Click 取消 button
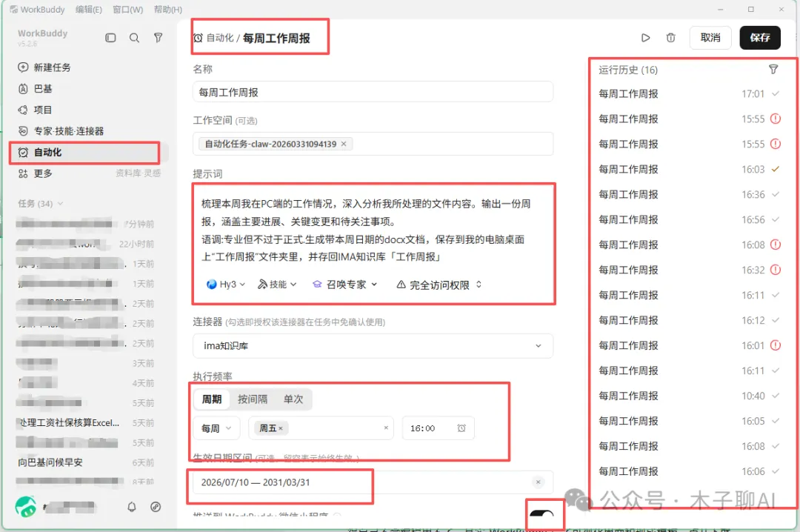Image resolution: width=800 pixels, height=532 pixels. click(x=710, y=38)
